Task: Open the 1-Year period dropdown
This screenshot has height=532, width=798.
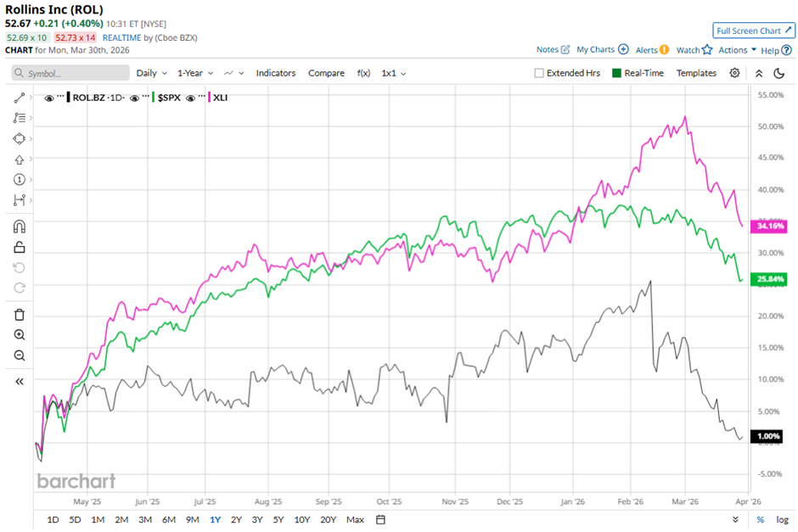Action: coord(195,73)
